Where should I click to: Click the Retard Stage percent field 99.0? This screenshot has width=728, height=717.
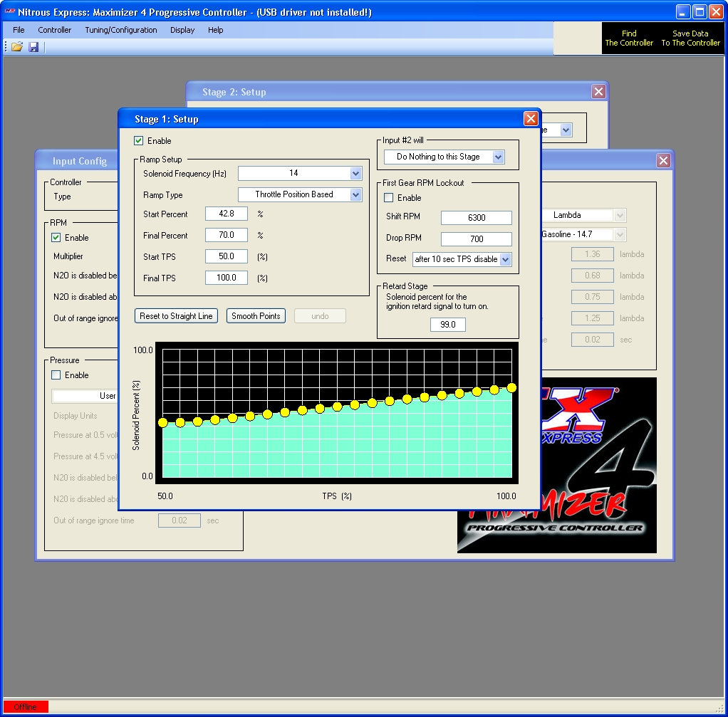447,325
